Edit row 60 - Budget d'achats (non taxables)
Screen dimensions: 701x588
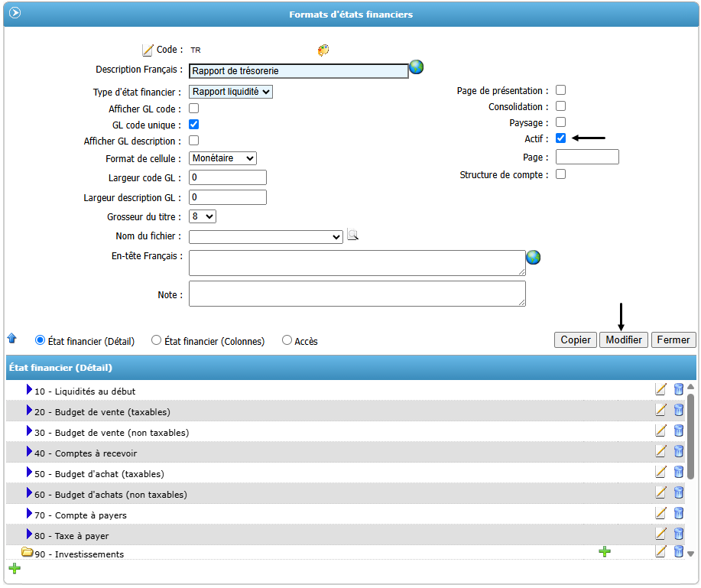point(660,492)
